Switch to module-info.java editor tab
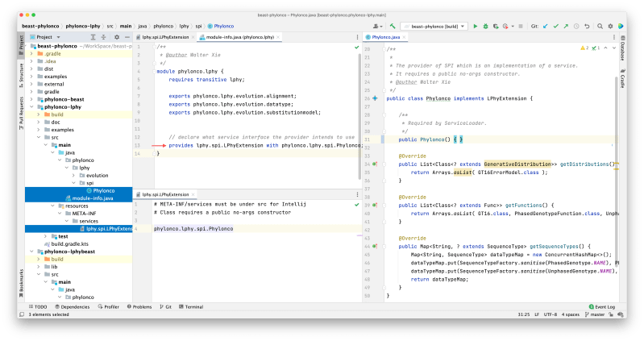Viewport: 644px width, 341px height. click(240, 37)
